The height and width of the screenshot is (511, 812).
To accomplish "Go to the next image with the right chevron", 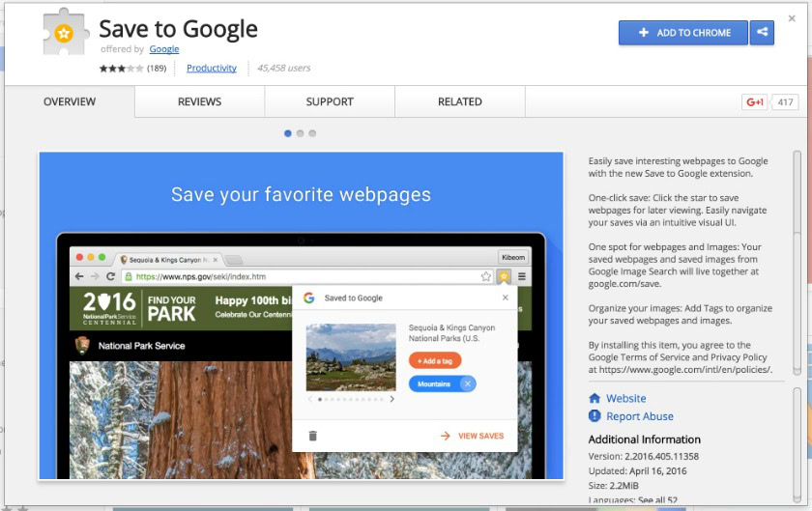I will pos(392,399).
